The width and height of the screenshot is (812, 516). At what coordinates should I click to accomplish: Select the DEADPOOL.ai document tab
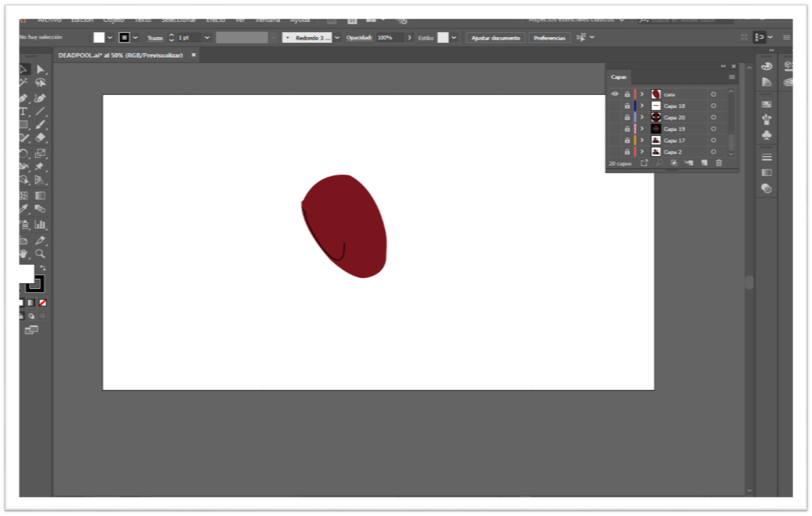click(x=121, y=55)
